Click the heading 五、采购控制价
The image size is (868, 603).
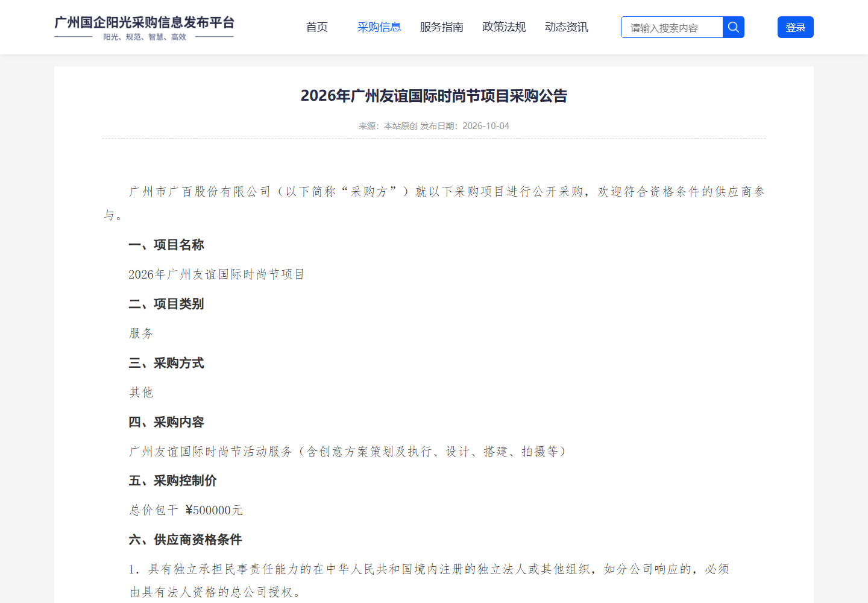(x=173, y=481)
